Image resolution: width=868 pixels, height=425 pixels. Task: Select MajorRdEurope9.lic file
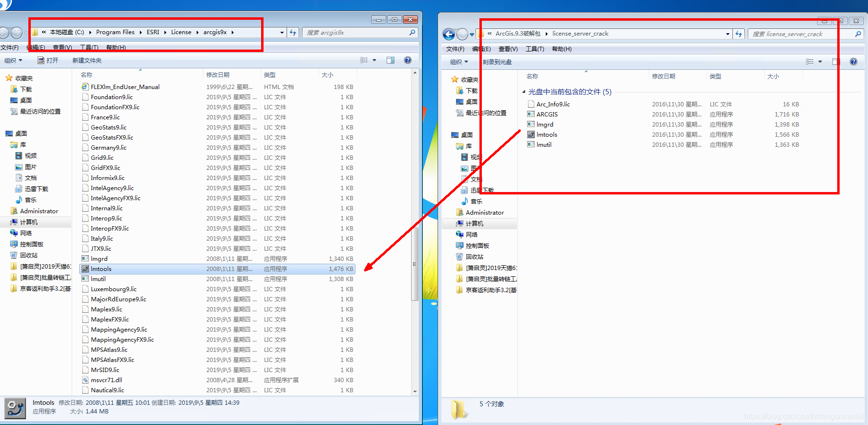point(118,299)
